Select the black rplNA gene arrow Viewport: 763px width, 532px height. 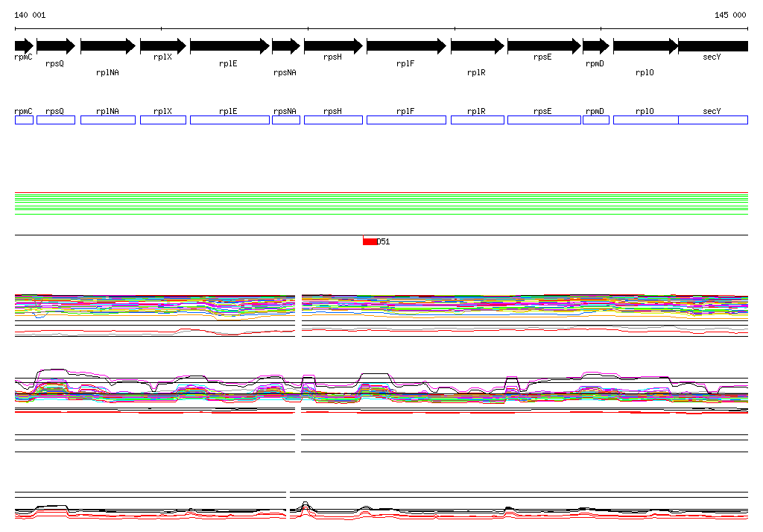tap(108, 46)
